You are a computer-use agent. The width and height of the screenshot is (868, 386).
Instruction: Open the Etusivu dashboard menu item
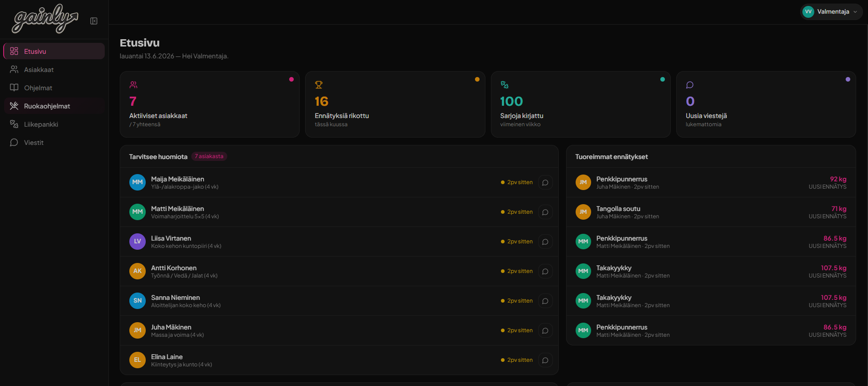tap(54, 51)
